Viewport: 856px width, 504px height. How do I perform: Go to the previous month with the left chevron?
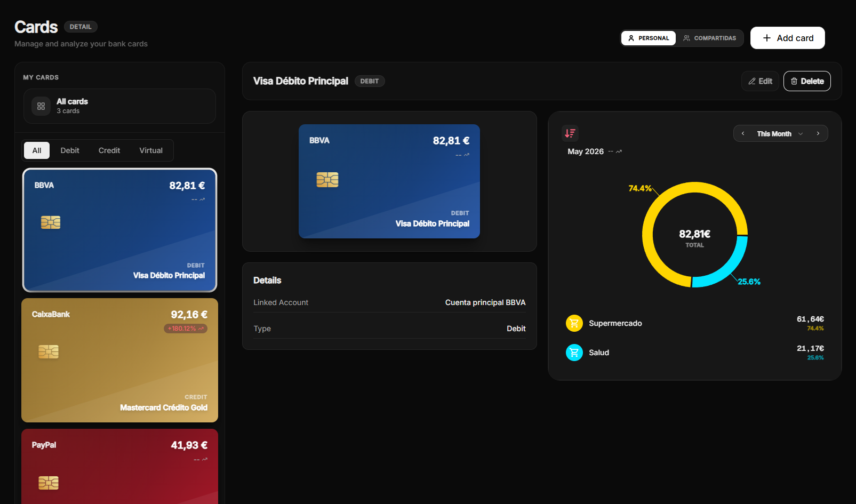coord(743,134)
